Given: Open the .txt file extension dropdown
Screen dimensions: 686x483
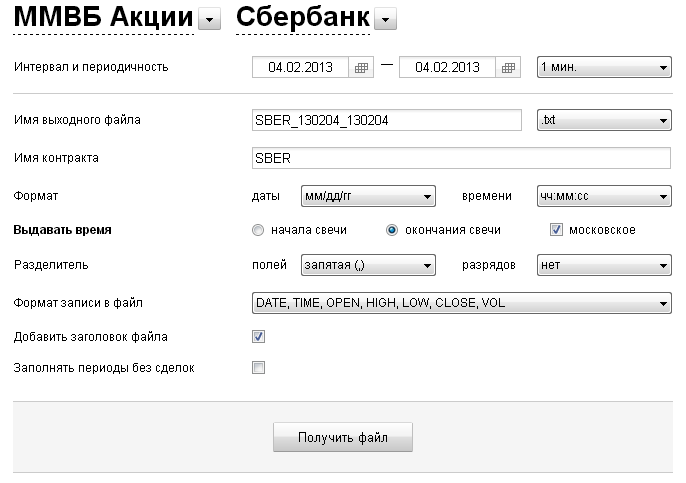Looking at the screenshot, I should [604, 120].
